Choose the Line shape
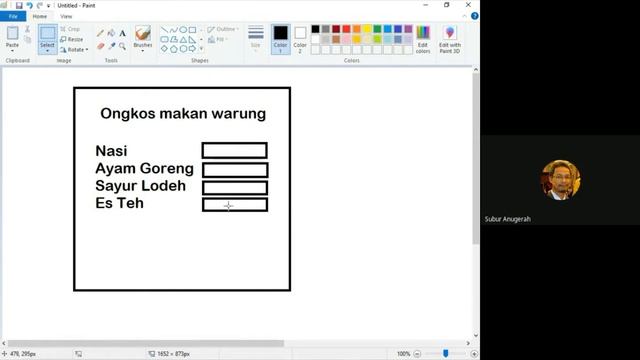640x360 pixels. pos(164,30)
